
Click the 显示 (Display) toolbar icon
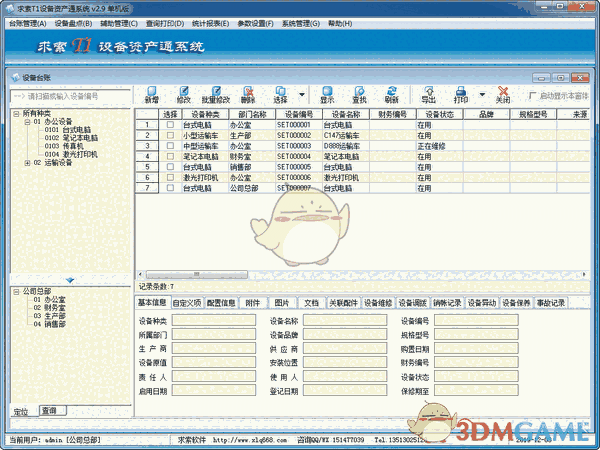click(327, 95)
